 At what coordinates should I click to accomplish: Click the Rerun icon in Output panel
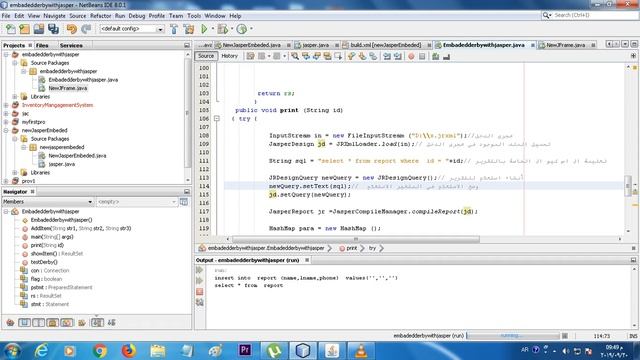point(200,270)
